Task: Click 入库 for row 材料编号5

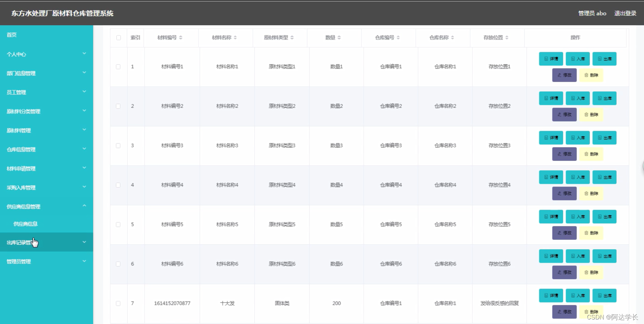Action: click(x=578, y=217)
